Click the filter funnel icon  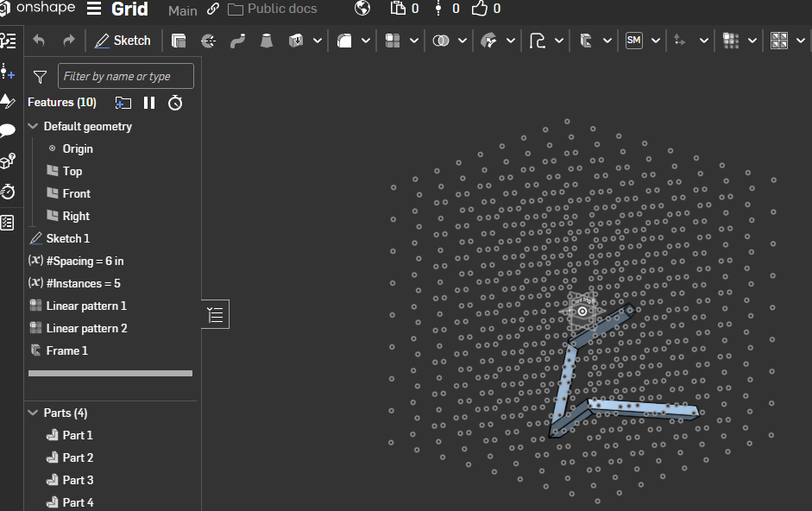pyautogui.click(x=40, y=77)
